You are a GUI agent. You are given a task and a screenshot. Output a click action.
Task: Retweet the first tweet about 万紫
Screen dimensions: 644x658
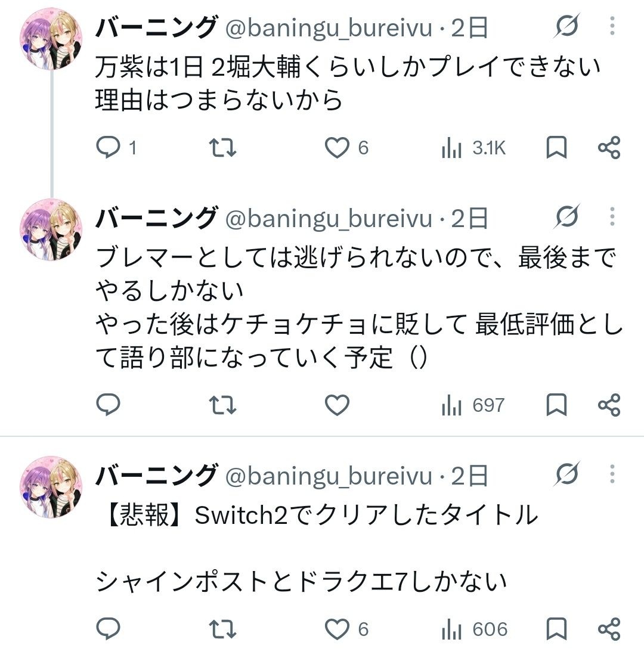tap(222, 148)
